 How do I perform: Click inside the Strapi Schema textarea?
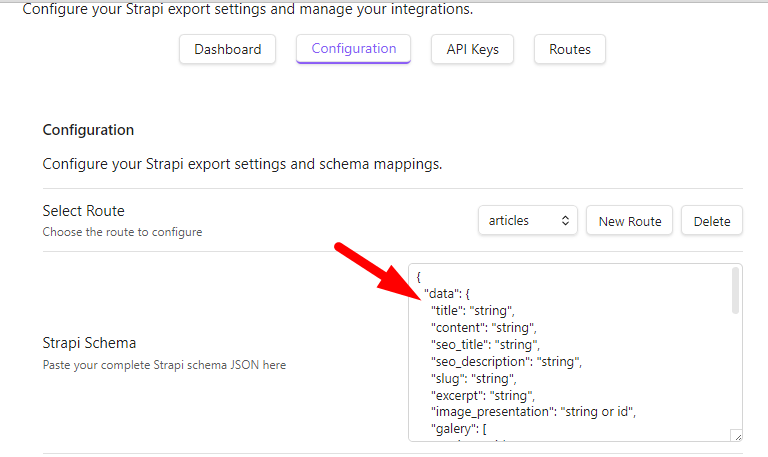pos(575,353)
